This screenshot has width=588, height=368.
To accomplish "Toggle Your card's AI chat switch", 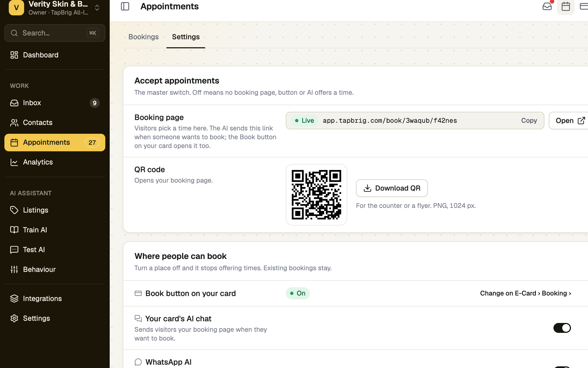I will coord(562,328).
